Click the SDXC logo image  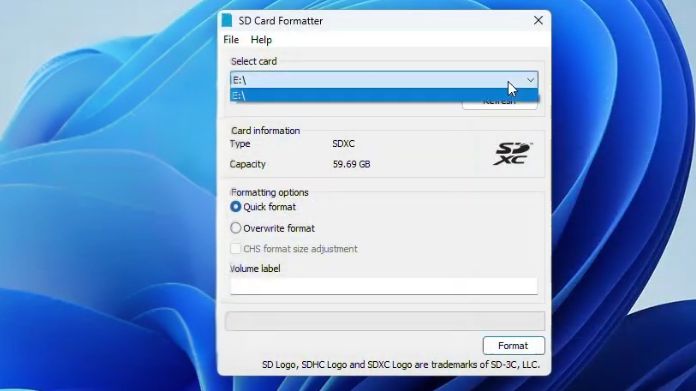click(512, 154)
